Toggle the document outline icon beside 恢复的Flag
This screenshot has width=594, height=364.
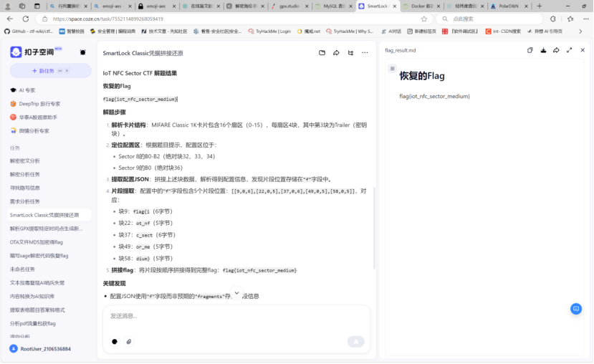[x=392, y=69]
